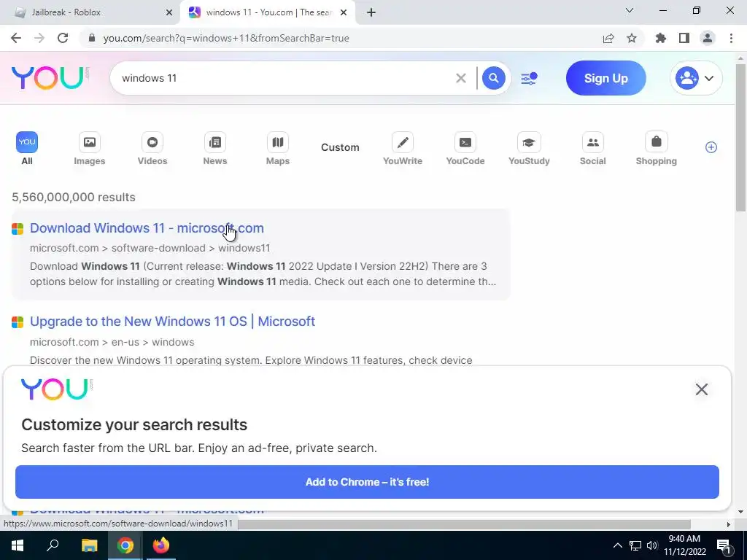Open Chrome tab search chevron
The width and height of the screenshot is (747, 560).
point(630,10)
